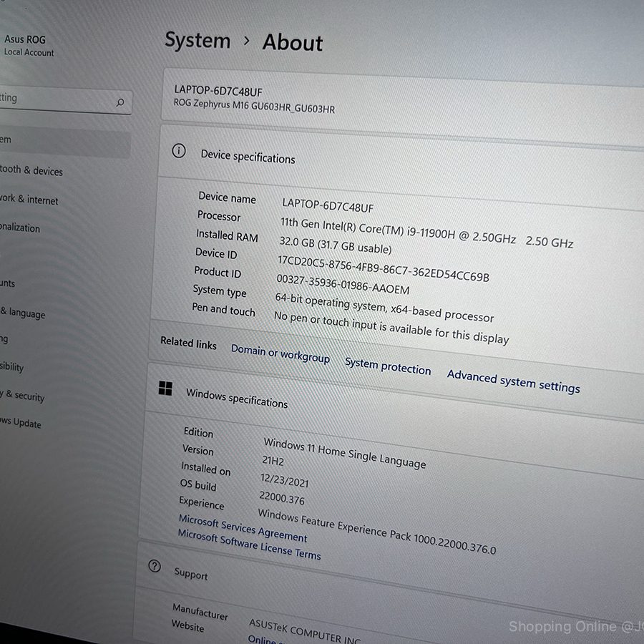Click the Pen and touch label
Viewport: 644px width, 644px height.
click(223, 309)
